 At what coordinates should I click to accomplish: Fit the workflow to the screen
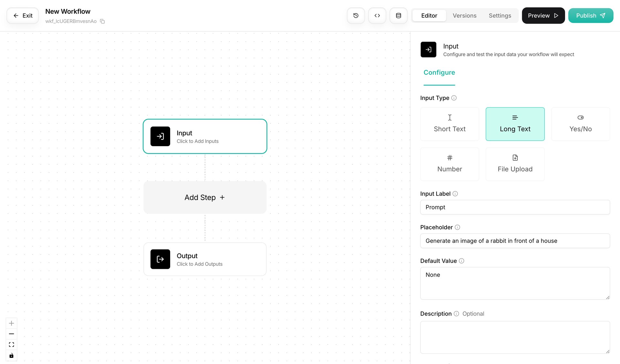coord(11,344)
